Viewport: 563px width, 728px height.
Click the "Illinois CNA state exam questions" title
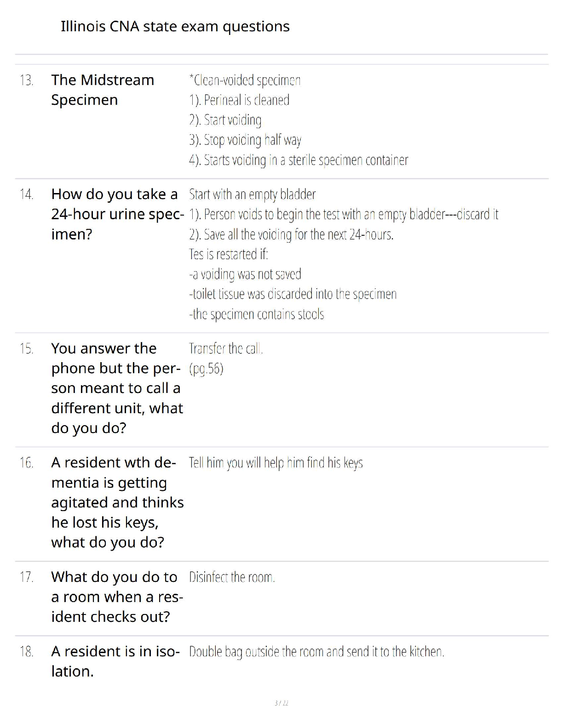pos(175,27)
